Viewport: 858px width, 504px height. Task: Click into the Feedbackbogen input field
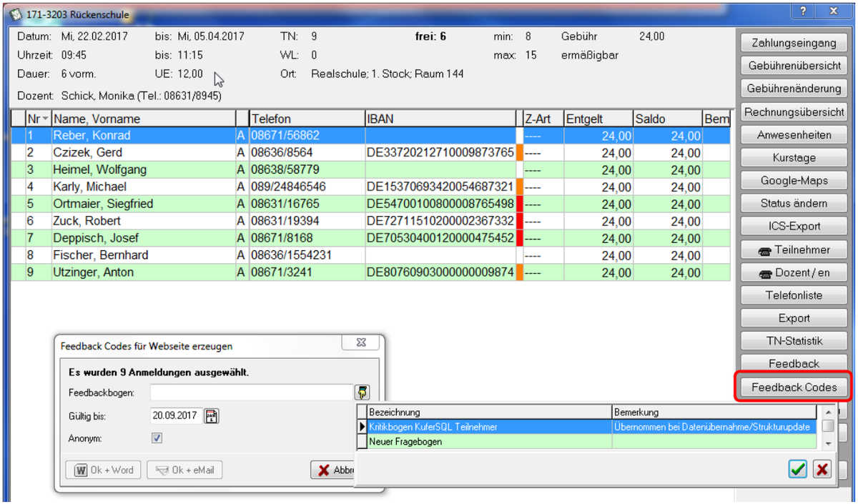(x=252, y=392)
